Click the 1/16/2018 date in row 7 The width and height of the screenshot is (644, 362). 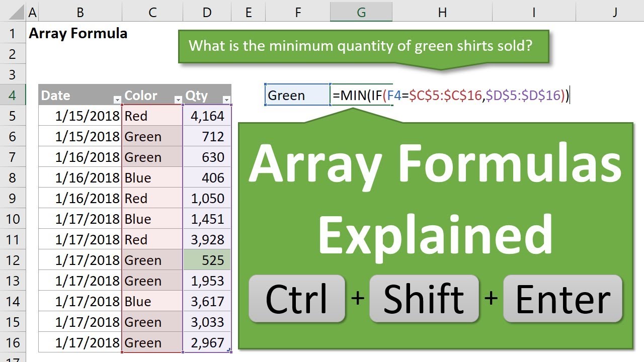tap(88, 157)
